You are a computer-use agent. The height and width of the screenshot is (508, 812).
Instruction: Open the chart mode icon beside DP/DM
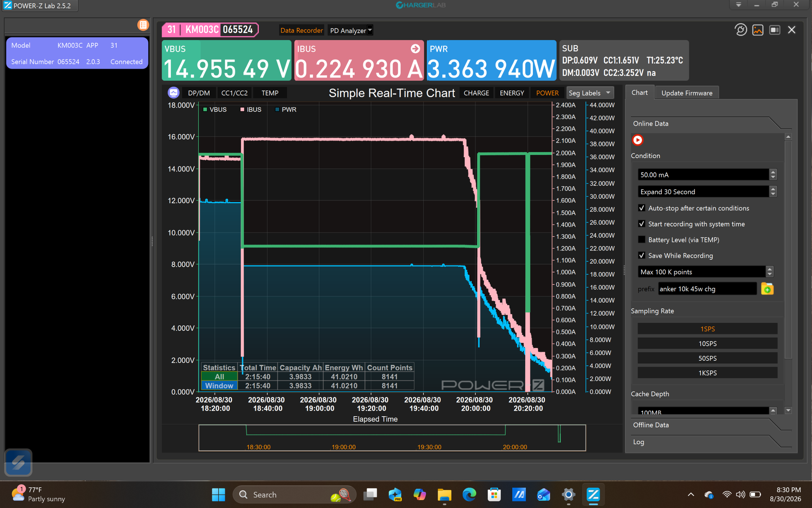click(174, 93)
